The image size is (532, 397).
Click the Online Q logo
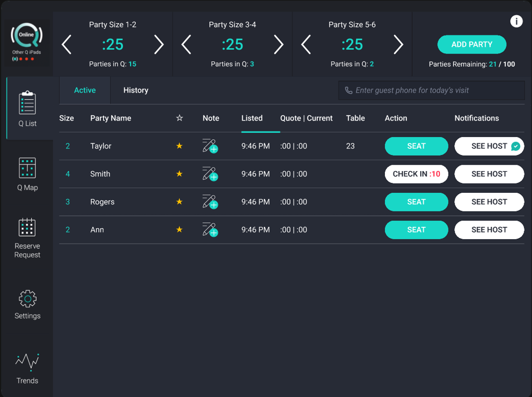(26, 35)
